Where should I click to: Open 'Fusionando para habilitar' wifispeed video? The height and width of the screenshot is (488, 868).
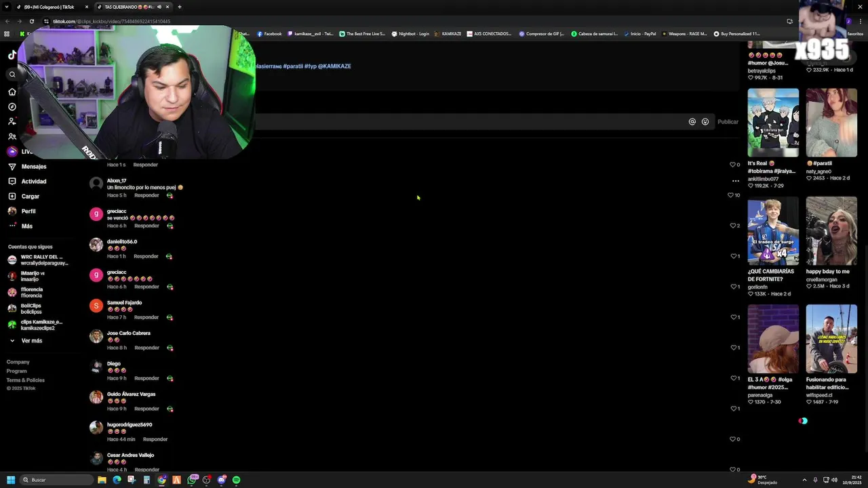[x=831, y=339]
